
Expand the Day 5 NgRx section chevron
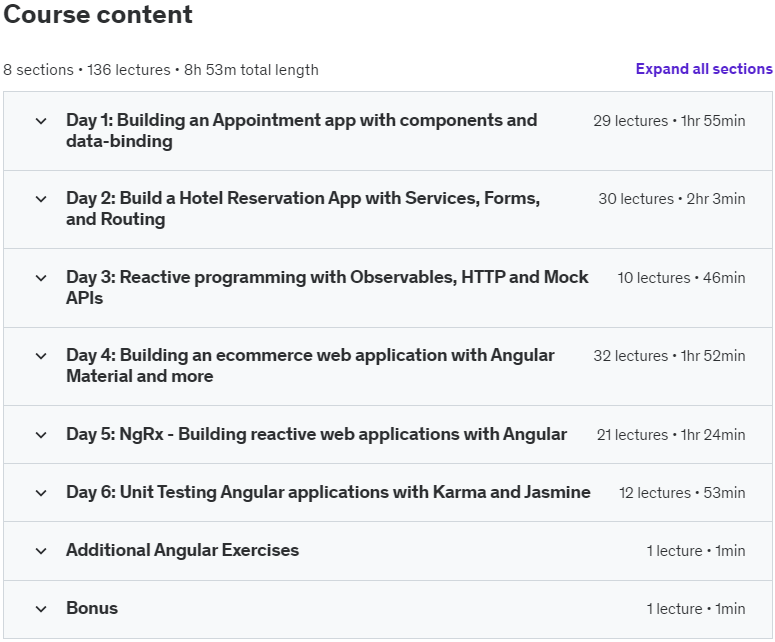click(x=41, y=435)
